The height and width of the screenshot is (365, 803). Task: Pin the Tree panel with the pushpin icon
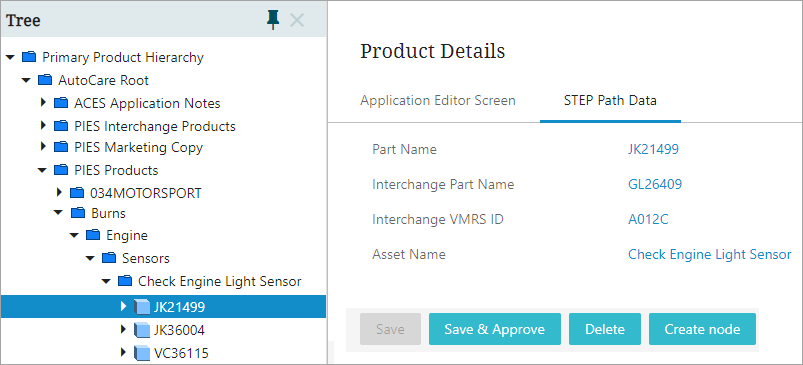(x=273, y=20)
